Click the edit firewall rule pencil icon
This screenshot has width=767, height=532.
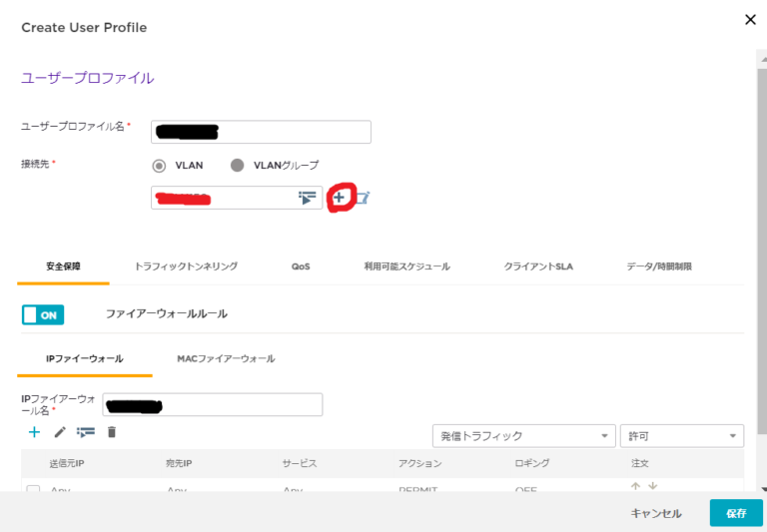pyautogui.click(x=60, y=432)
